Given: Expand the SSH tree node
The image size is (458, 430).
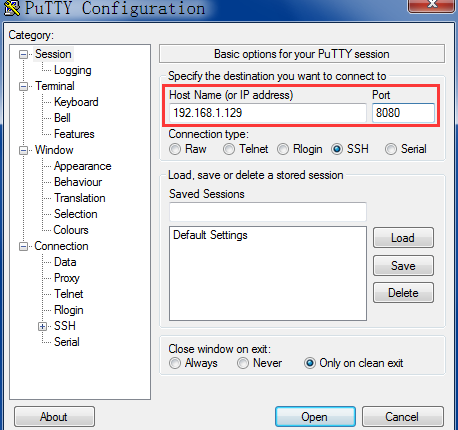Looking at the screenshot, I should (x=42, y=326).
